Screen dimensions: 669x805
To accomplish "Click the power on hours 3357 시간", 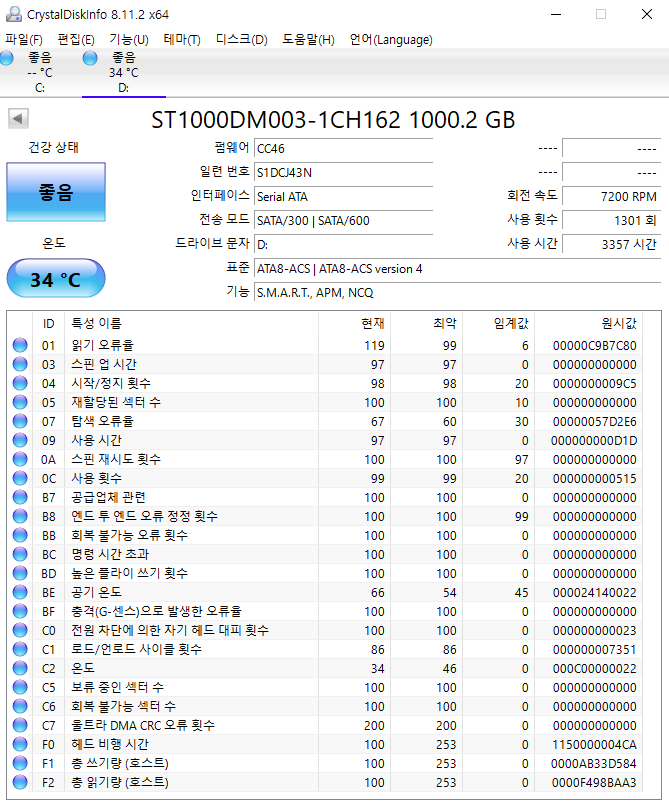I will [611, 245].
